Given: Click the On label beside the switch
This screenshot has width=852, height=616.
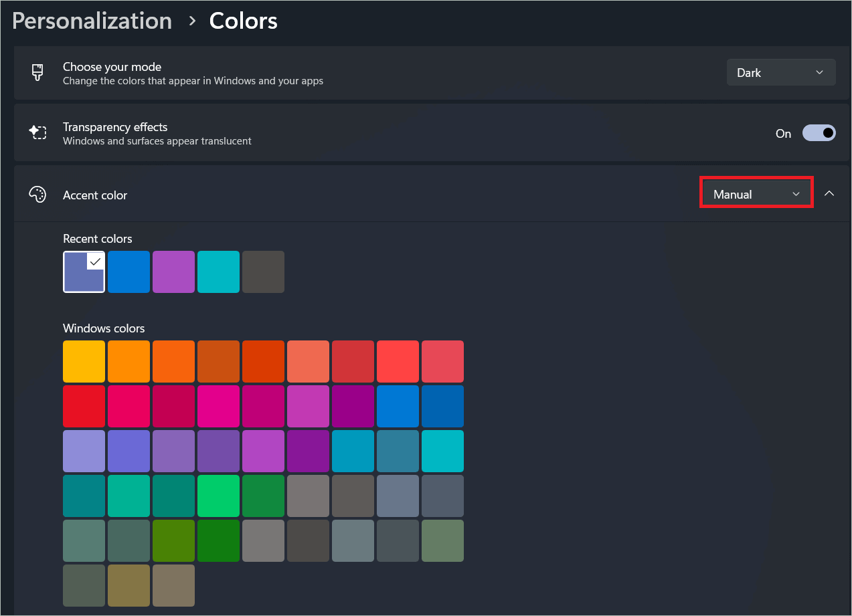Looking at the screenshot, I should [x=783, y=134].
